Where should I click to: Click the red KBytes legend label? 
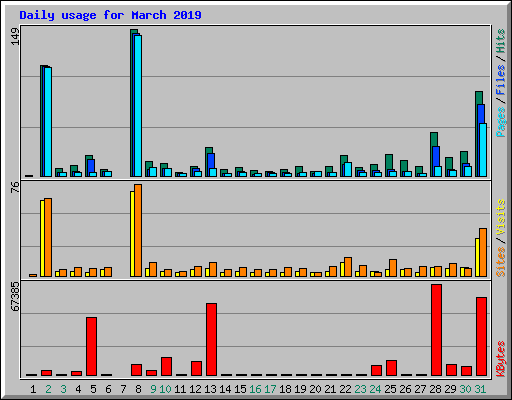coord(500,358)
